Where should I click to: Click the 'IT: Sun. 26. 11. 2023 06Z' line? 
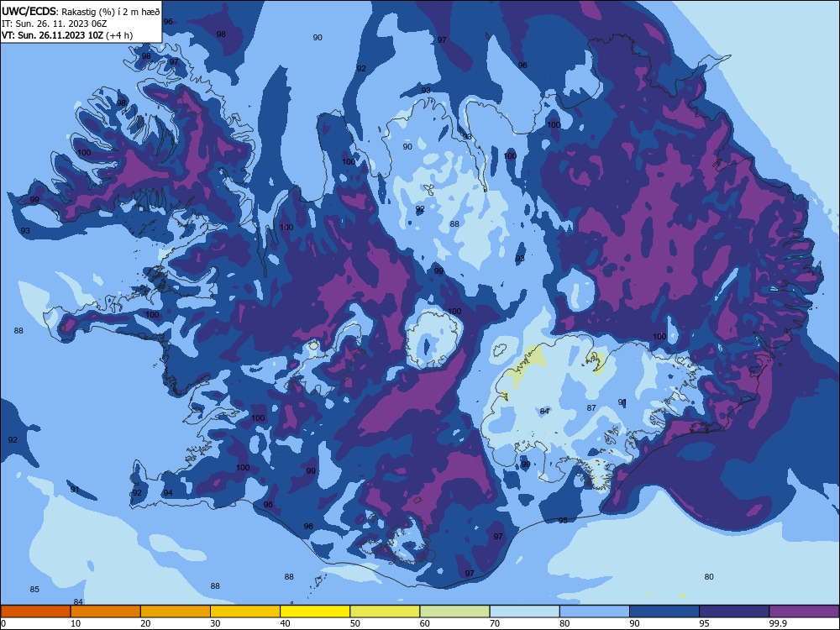54,24
